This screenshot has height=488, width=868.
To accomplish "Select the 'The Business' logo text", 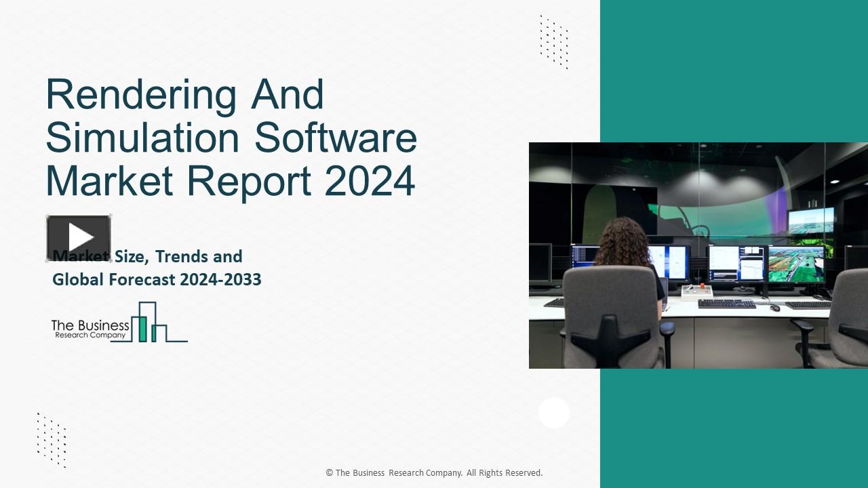I will point(90,325).
